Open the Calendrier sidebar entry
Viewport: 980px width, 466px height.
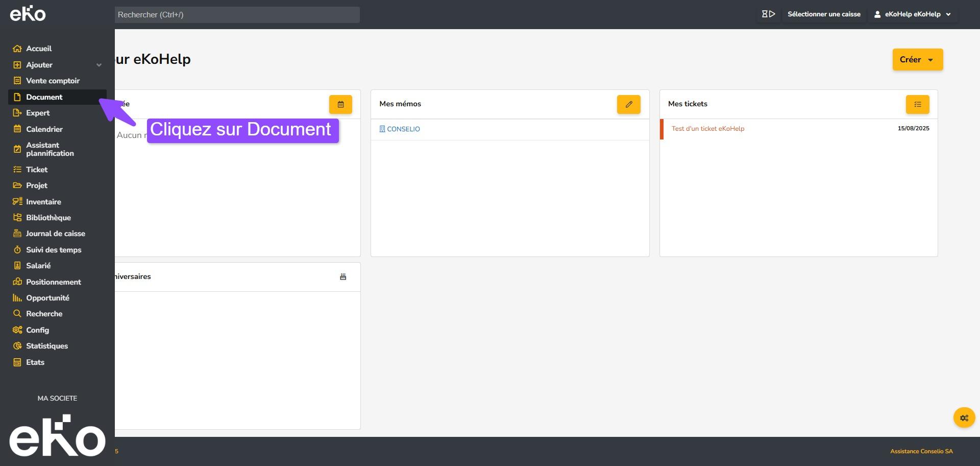(x=44, y=129)
